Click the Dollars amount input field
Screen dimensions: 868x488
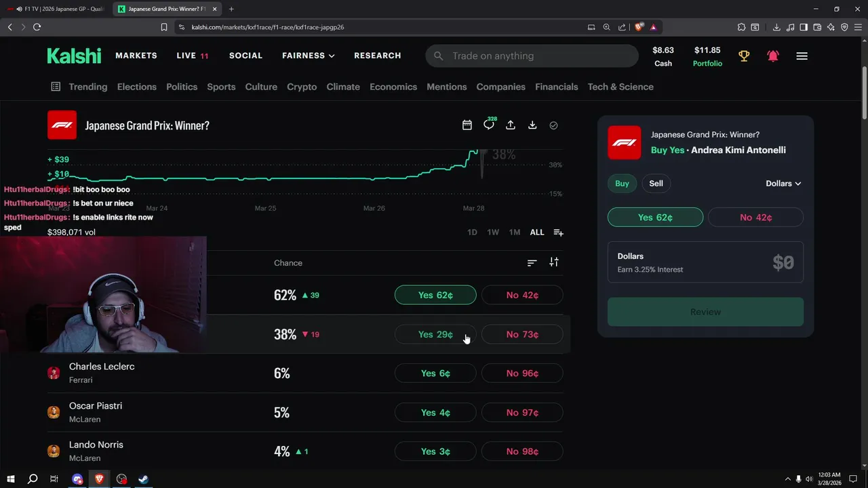click(705, 262)
